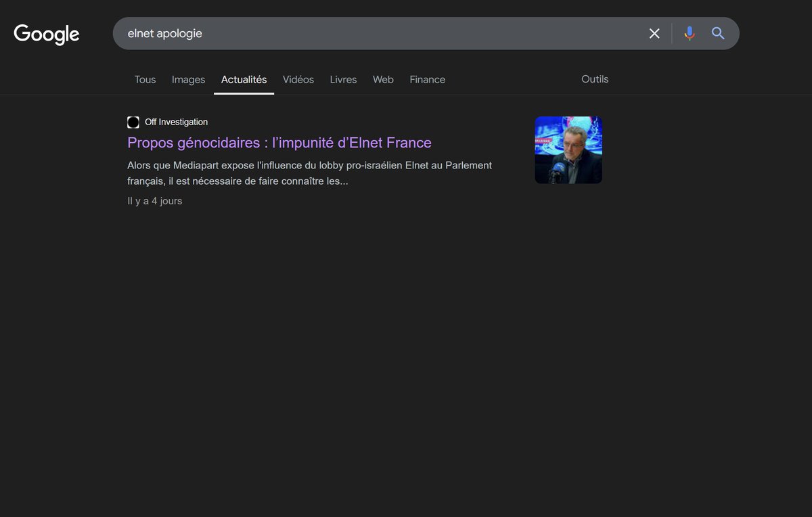
Task: Click the article thumbnail image
Action: [568, 150]
